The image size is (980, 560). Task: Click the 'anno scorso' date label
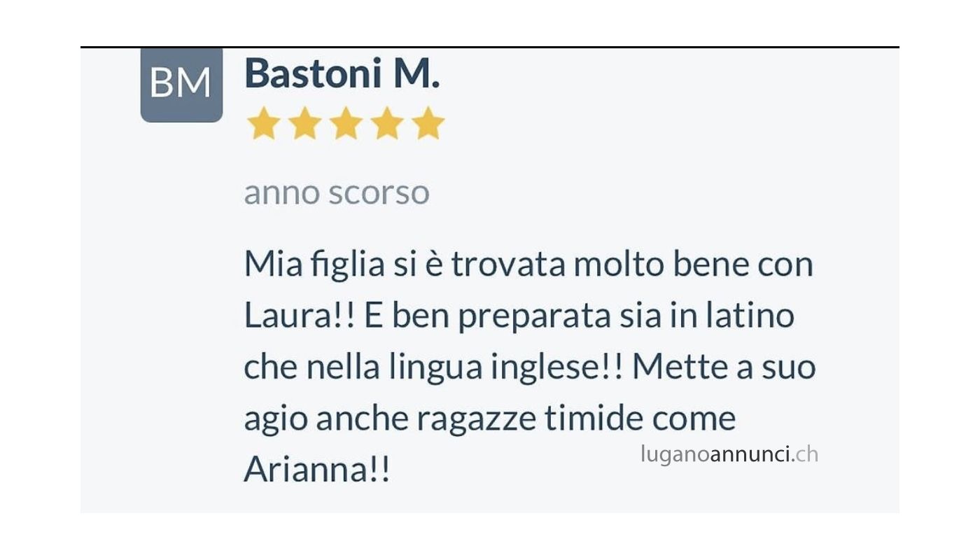337,192
